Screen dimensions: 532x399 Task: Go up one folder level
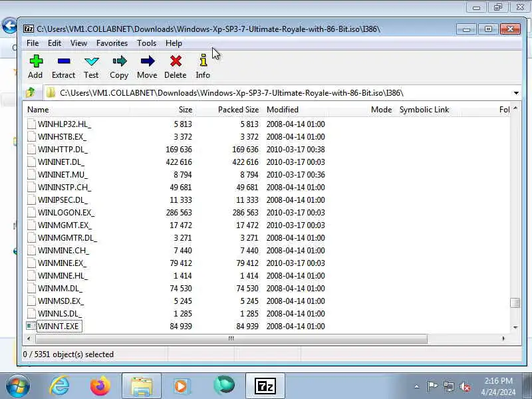pos(31,92)
